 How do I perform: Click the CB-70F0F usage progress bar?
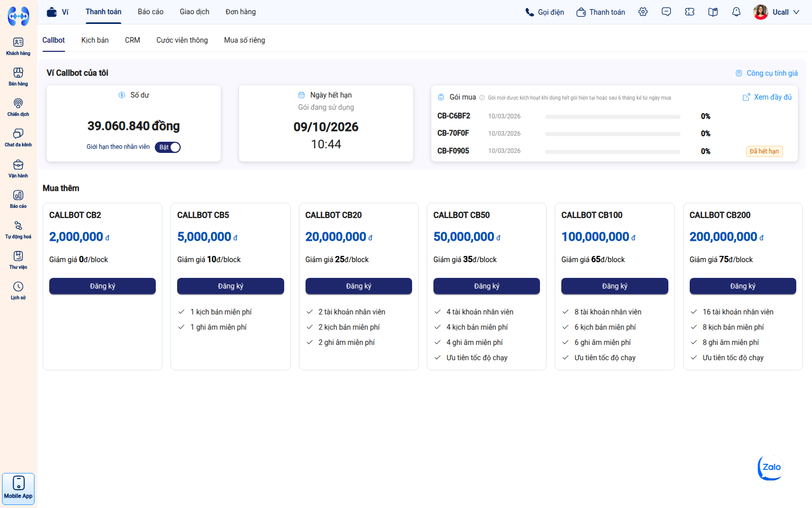(613, 134)
